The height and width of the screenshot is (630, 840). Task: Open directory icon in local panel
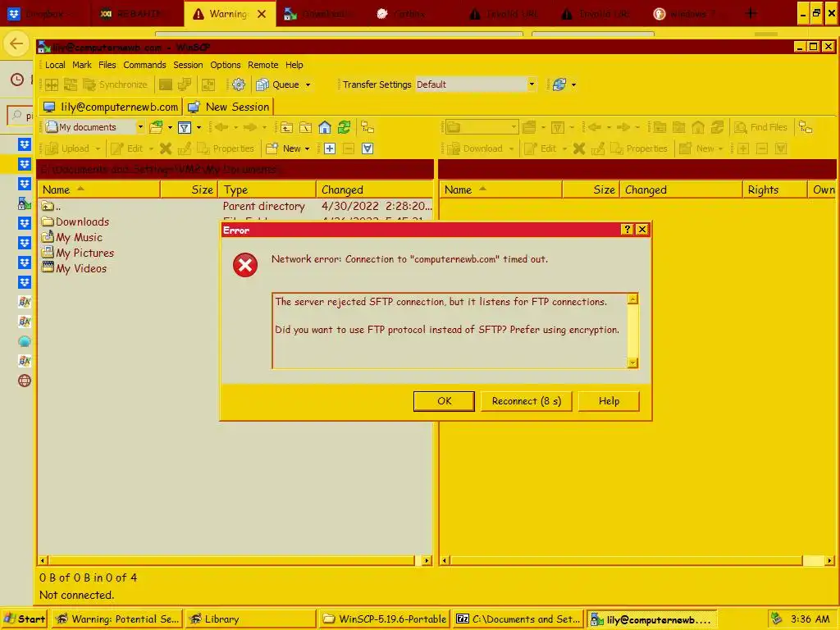tap(156, 127)
